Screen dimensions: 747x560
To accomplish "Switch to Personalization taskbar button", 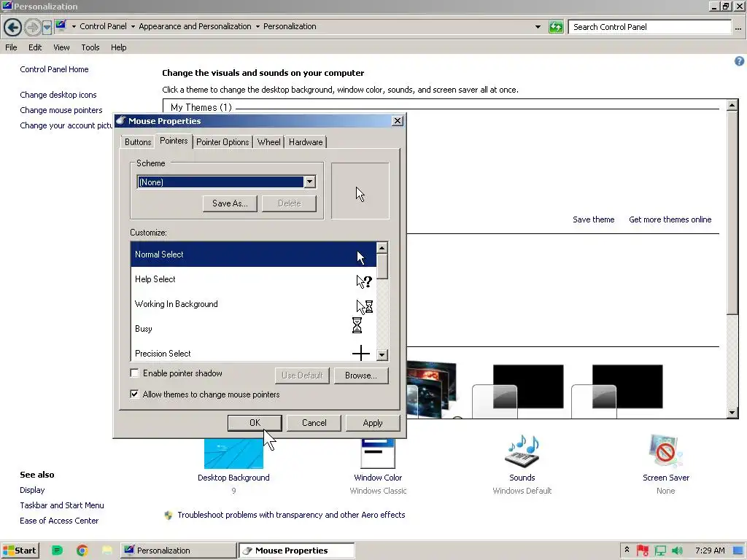I will (x=178, y=551).
